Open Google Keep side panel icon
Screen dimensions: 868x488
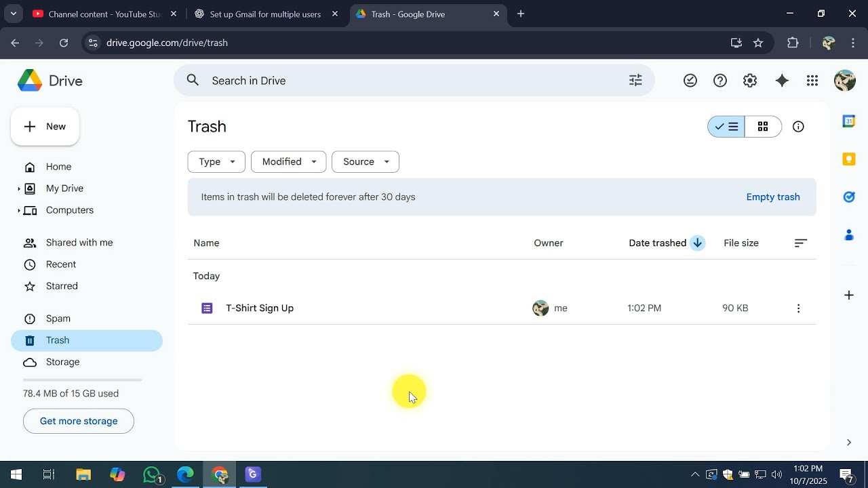pyautogui.click(x=849, y=159)
